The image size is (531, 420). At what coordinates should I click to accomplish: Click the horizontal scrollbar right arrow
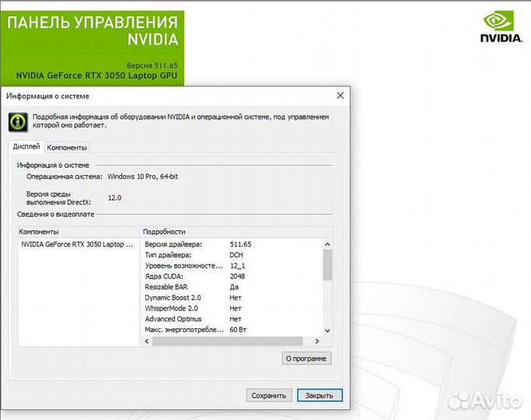(317, 341)
